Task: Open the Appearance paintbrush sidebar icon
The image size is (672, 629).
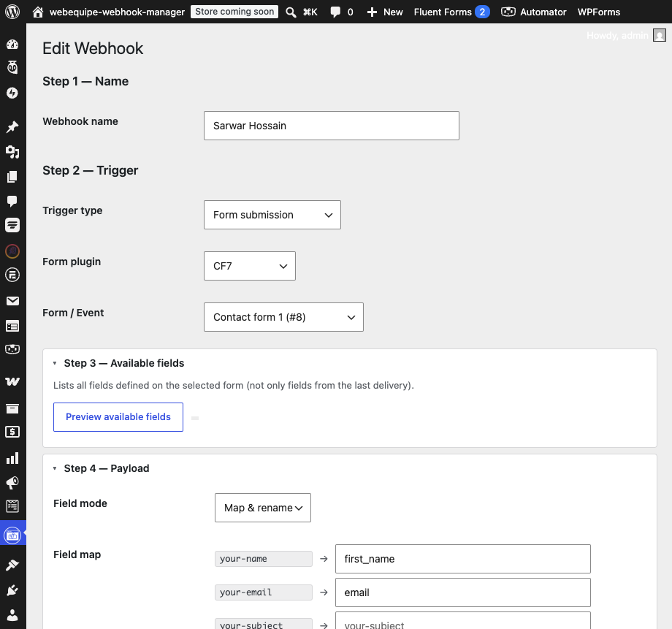Action: (x=12, y=565)
